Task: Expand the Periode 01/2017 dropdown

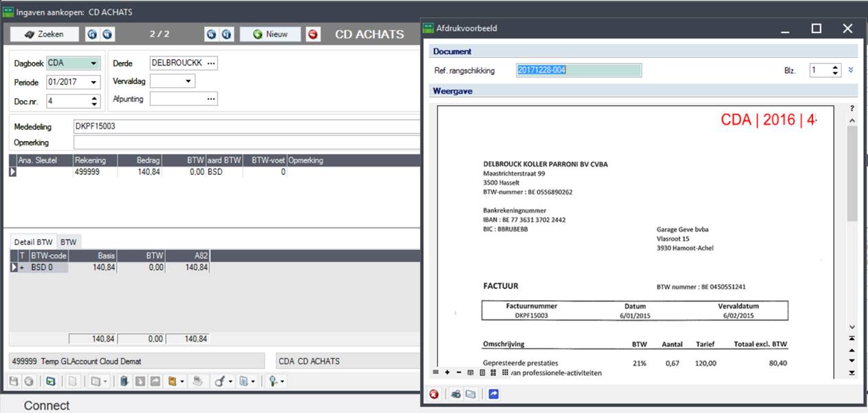Action: [94, 82]
